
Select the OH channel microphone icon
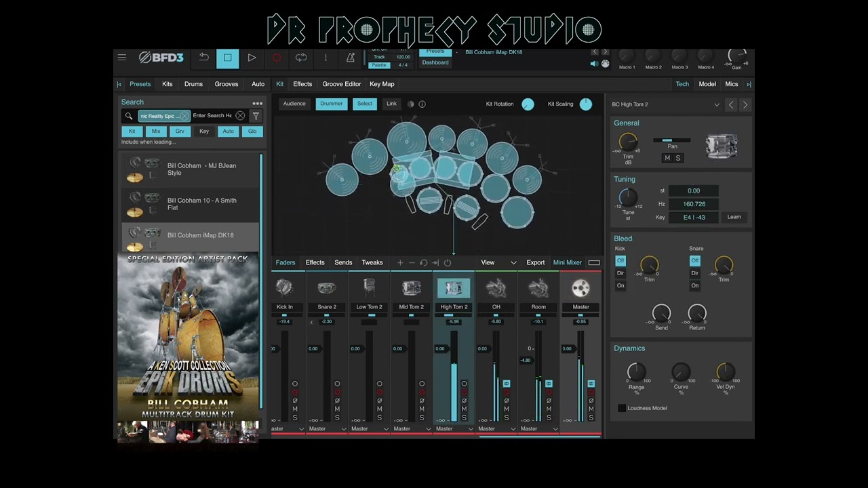[x=496, y=288]
